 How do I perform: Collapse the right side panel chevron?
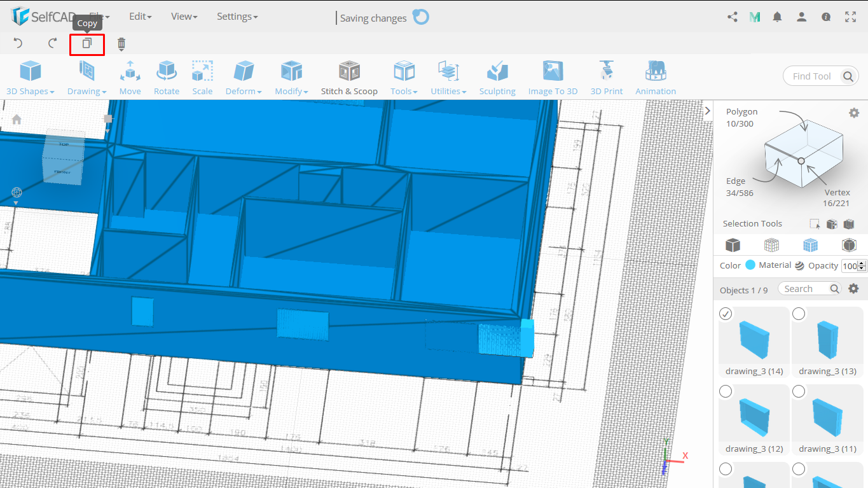click(708, 111)
